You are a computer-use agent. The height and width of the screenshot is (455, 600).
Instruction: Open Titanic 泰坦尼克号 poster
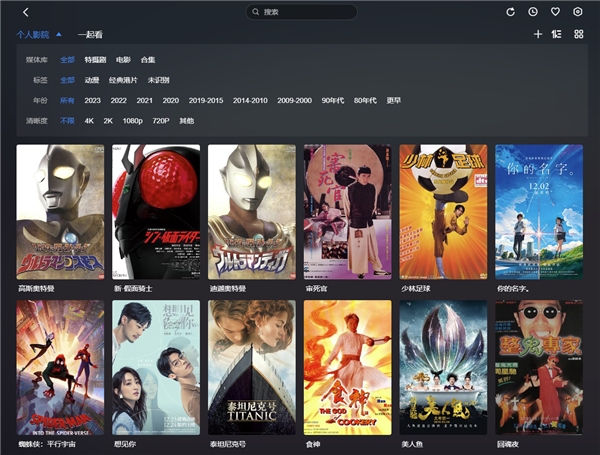point(252,367)
